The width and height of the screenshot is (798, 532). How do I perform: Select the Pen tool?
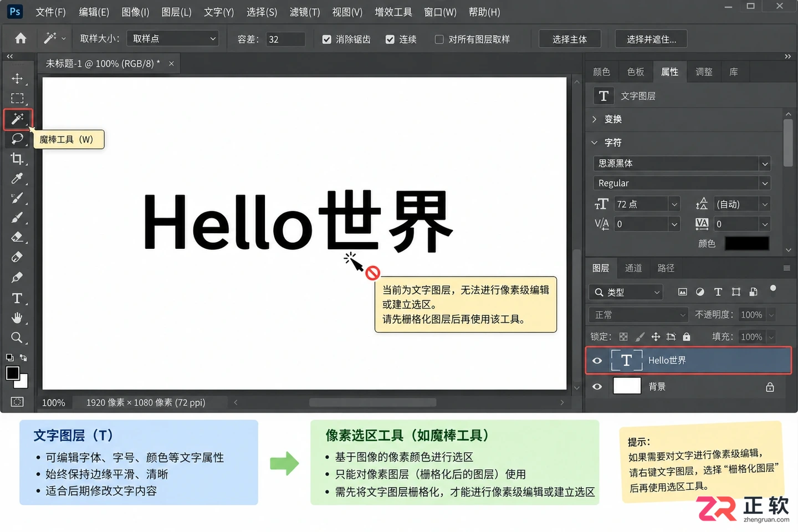pos(17,277)
